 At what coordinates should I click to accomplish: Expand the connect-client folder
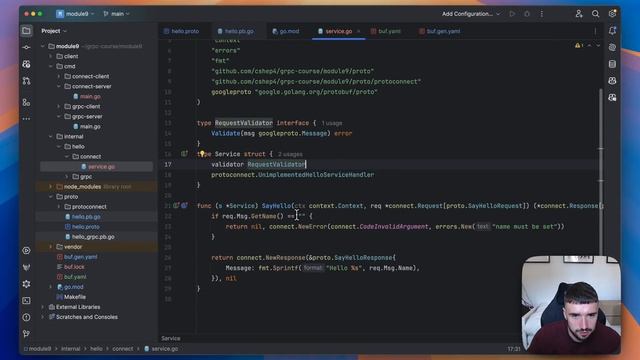(59, 76)
